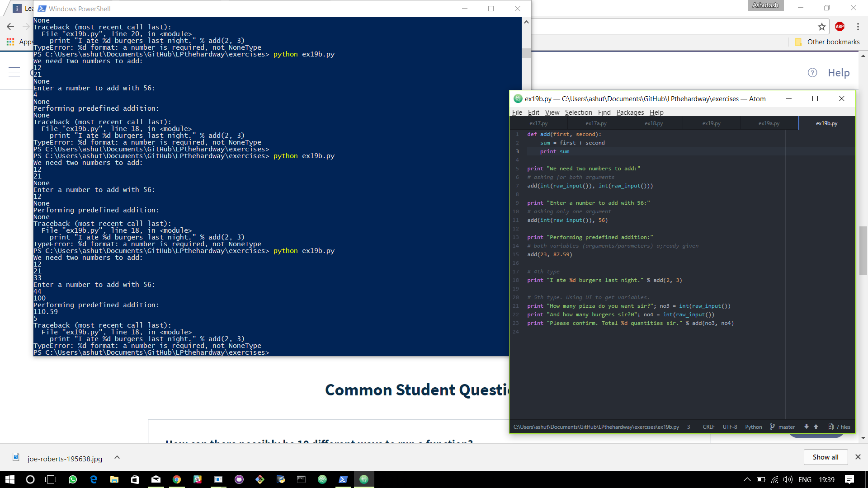Click the git push up-arrow icon

[x=816, y=427]
